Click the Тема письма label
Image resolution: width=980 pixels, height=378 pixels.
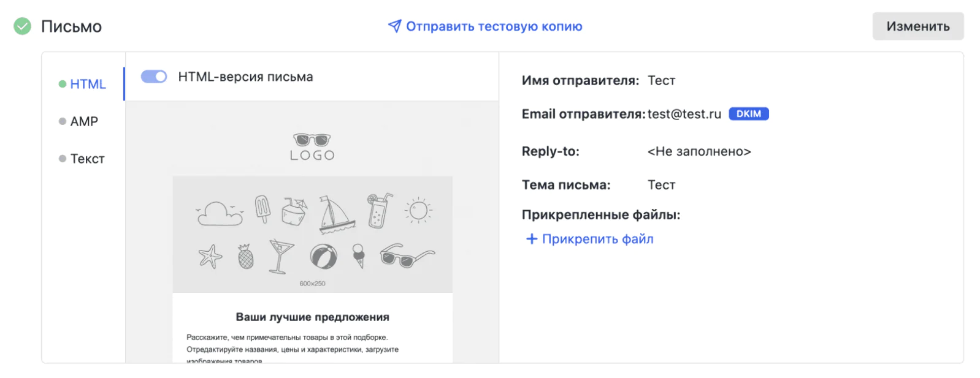point(566,185)
